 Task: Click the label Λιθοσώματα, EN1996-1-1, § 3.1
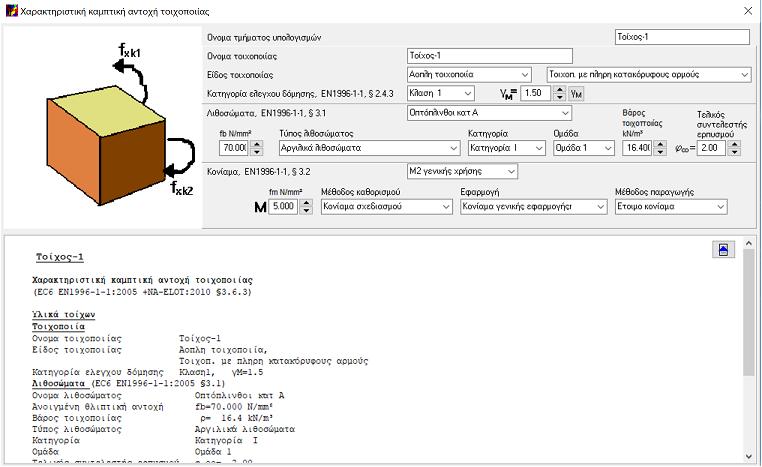[x=266, y=113]
